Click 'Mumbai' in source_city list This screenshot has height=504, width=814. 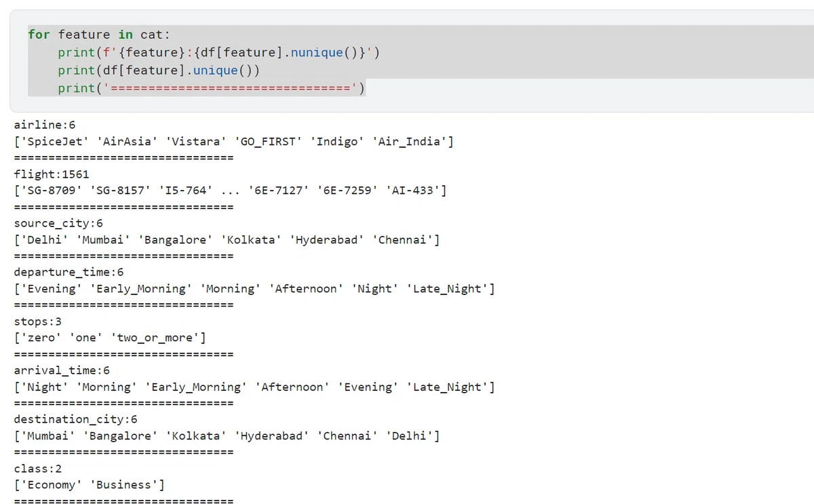103,240
